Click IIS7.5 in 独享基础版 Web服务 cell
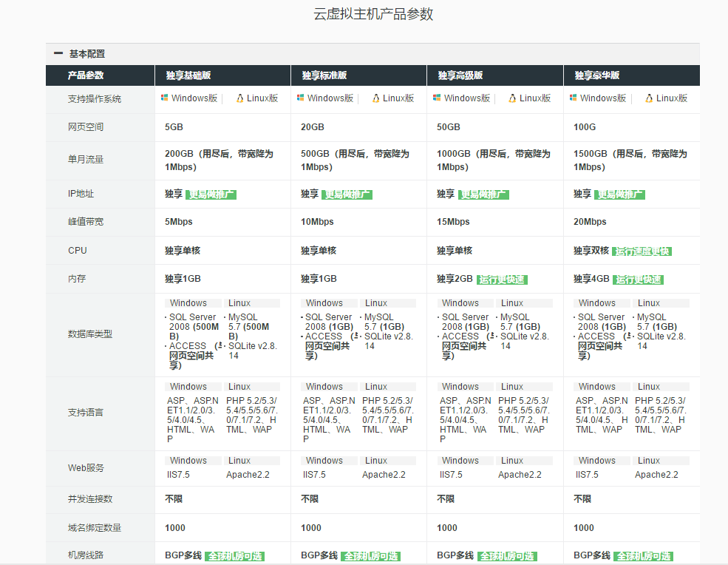Screen dimensions: 728x565 [178, 475]
